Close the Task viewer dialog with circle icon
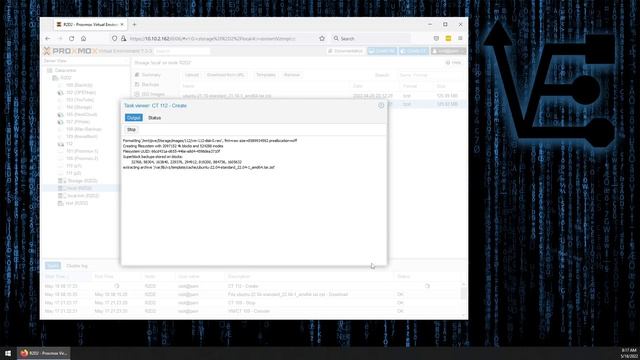Image resolution: width=640 pixels, height=360 pixels. tap(381, 105)
